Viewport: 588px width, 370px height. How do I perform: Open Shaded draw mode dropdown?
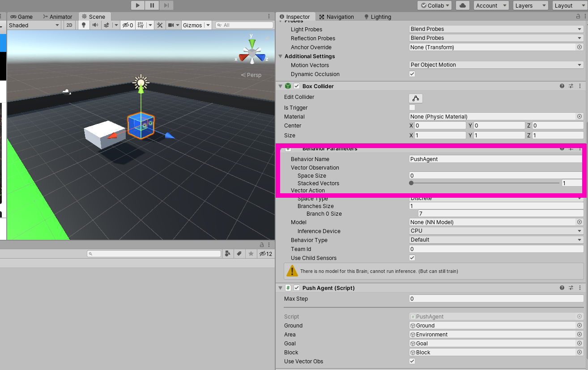(x=34, y=25)
